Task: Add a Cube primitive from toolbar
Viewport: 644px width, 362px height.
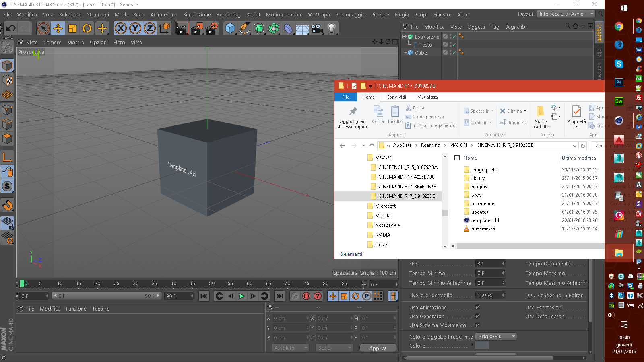Action: point(230,28)
